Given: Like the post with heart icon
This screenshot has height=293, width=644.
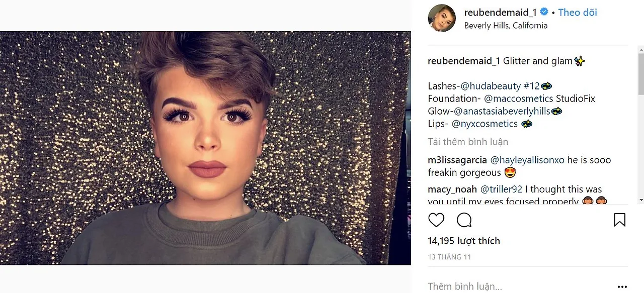Looking at the screenshot, I should (436, 220).
